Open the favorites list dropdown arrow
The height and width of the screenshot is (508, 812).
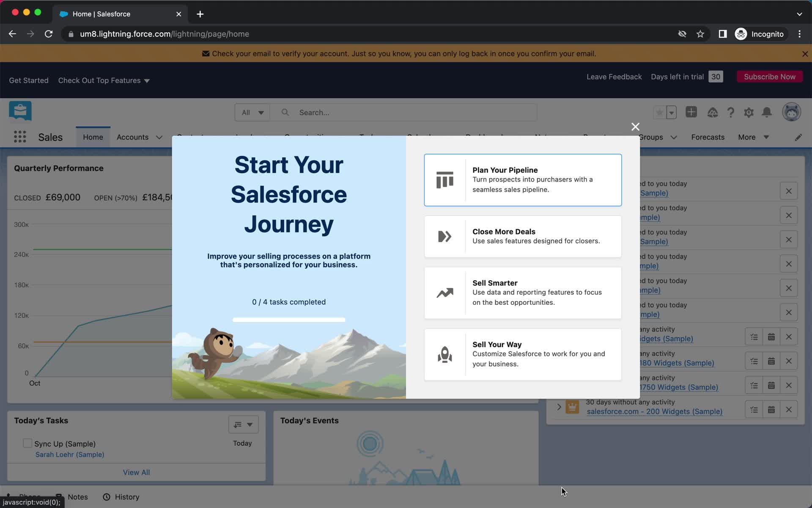672,113
